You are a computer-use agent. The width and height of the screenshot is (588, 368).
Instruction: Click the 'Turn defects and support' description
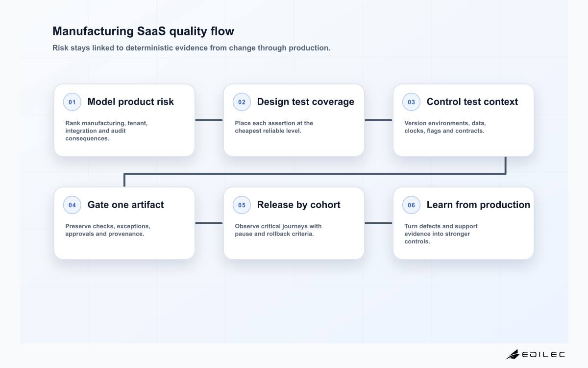(441, 234)
